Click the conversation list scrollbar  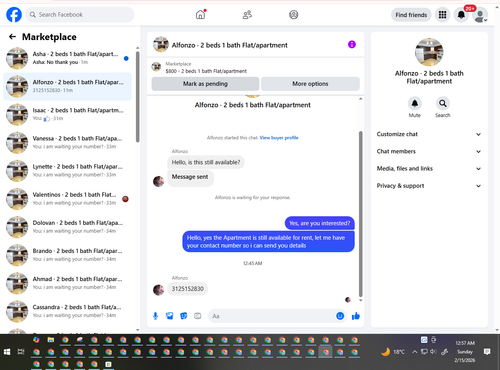pyautogui.click(x=137, y=97)
